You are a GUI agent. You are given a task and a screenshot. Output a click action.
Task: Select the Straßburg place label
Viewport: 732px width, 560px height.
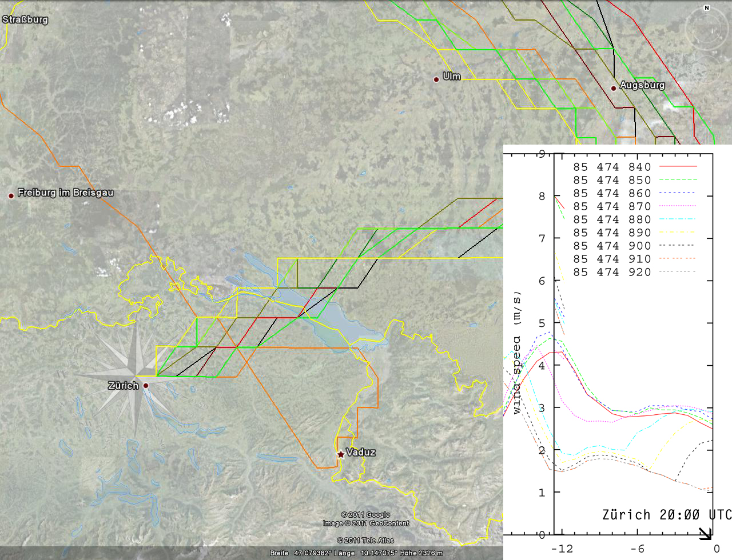pyautogui.click(x=25, y=19)
